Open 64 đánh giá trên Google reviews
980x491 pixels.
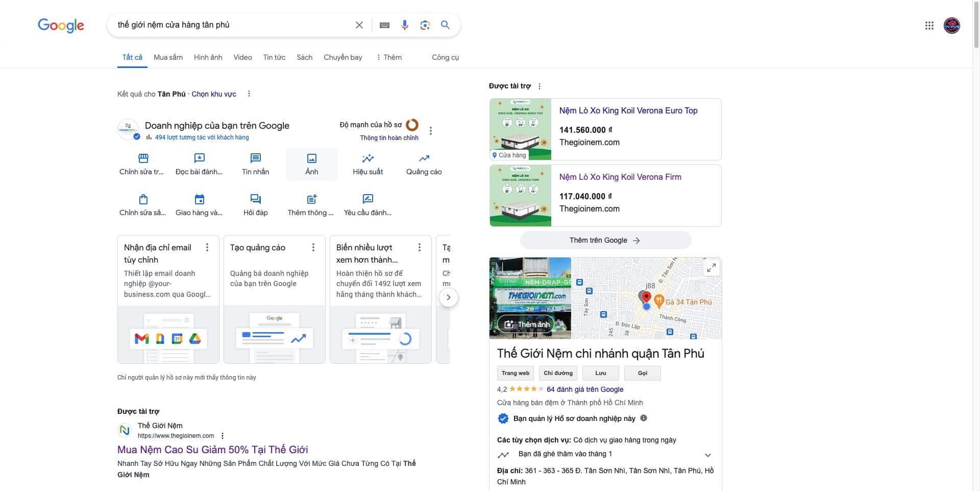pos(585,389)
